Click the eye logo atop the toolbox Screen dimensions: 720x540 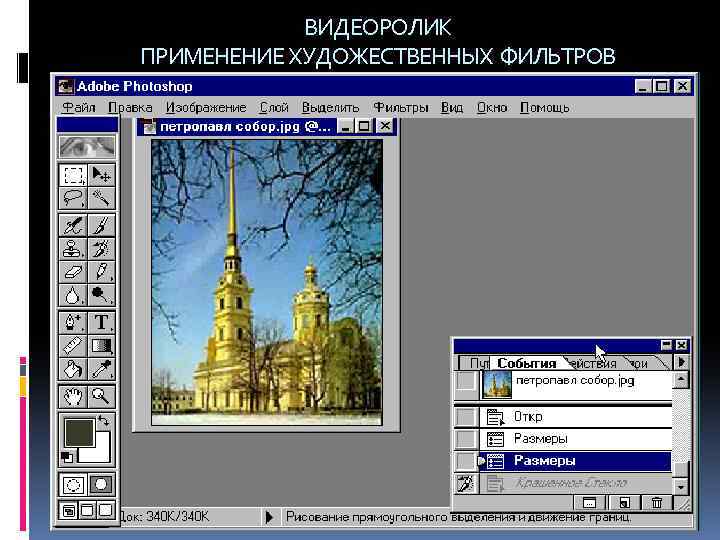point(87,147)
